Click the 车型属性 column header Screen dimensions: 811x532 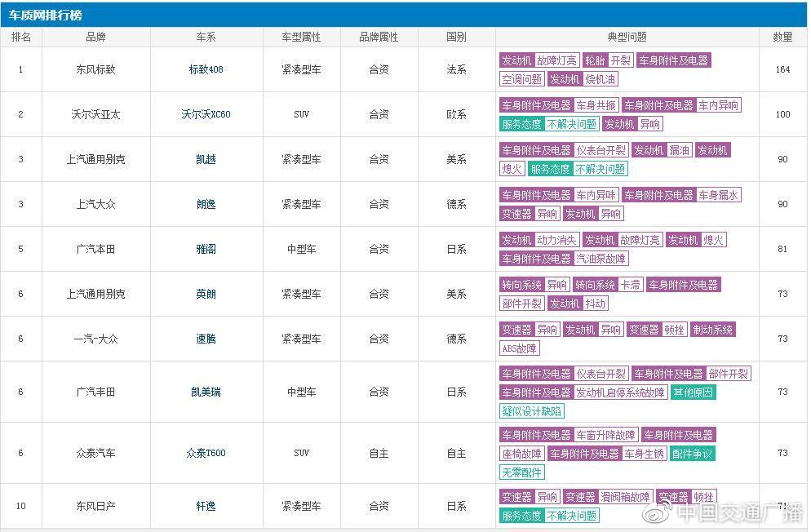click(302, 38)
